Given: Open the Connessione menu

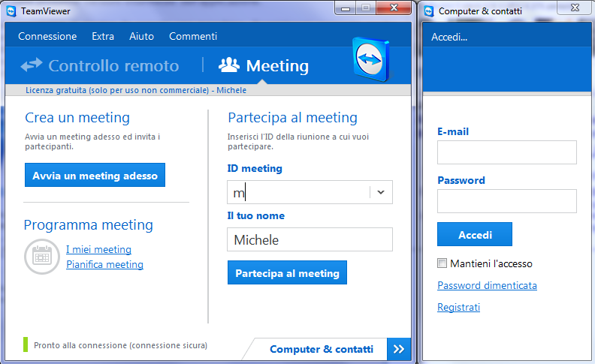Looking at the screenshot, I should point(47,36).
